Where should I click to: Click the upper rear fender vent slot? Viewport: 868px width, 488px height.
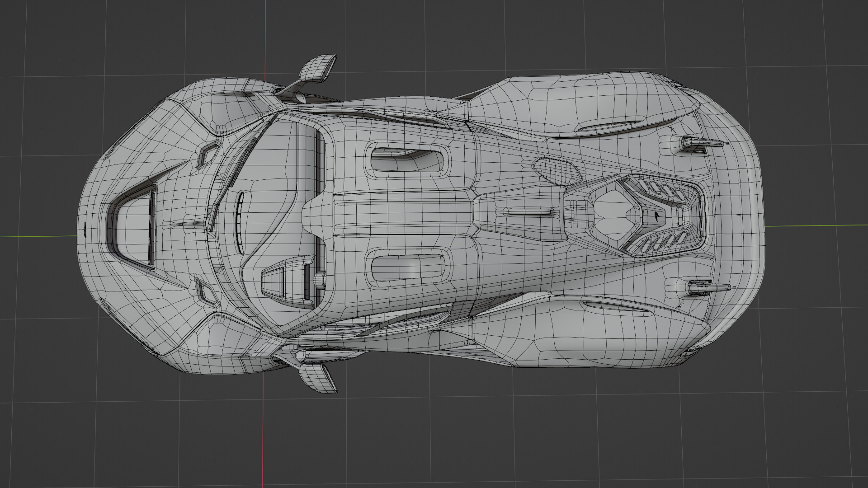coord(610,125)
